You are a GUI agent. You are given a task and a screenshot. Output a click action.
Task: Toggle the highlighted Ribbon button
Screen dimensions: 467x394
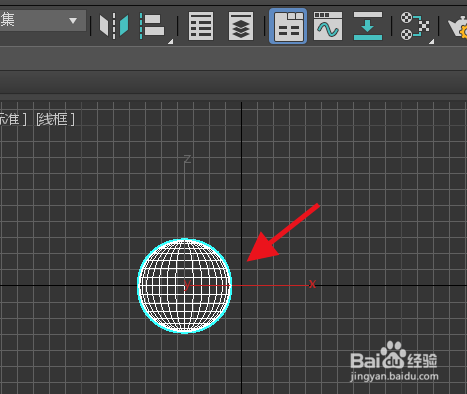[x=288, y=26]
